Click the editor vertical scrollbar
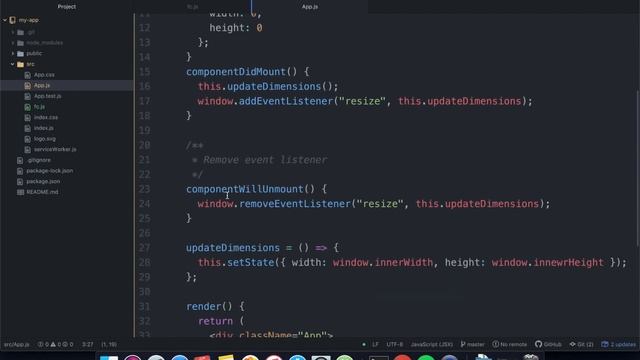 (x=638, y=167)
